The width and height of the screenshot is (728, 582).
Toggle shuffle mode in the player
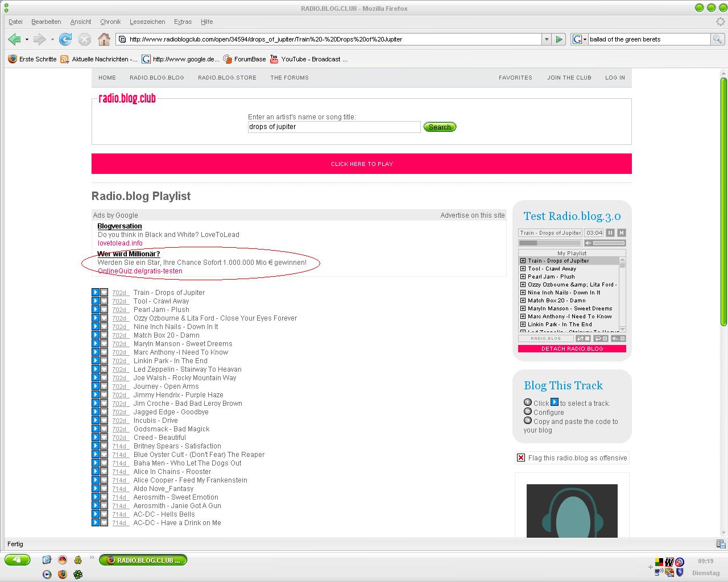click(584, 338)
